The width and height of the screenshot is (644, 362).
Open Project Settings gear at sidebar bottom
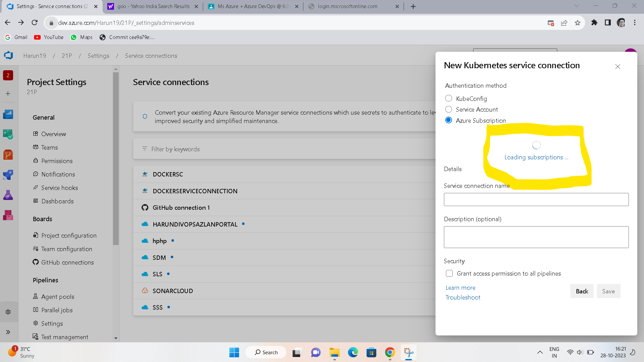click(x=8, y=312)
